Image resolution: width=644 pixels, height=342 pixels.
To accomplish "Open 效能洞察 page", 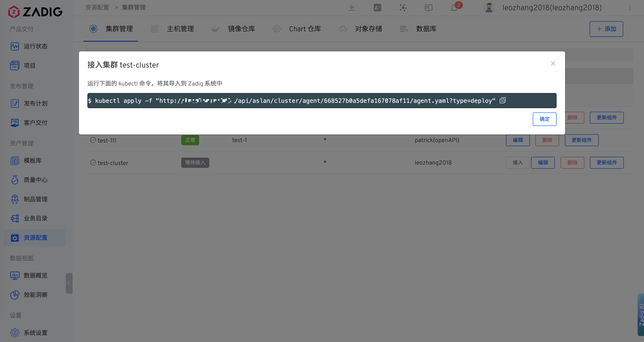I will point(35,295).
